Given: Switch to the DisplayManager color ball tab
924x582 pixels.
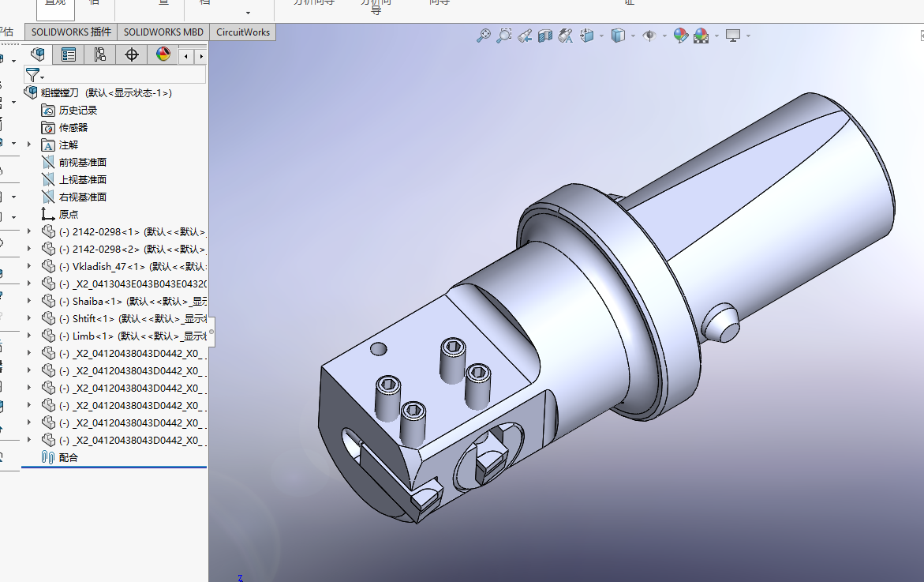Looking at the screenshot, I should click(163, 54).
